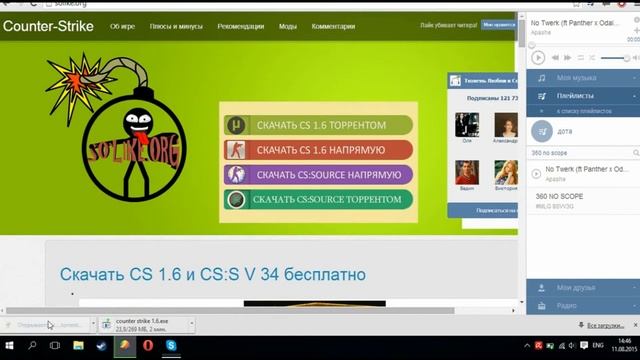Screen dimensions: 640x360
Task: Toggle repeat in the music player
Action: coord(580,58)
